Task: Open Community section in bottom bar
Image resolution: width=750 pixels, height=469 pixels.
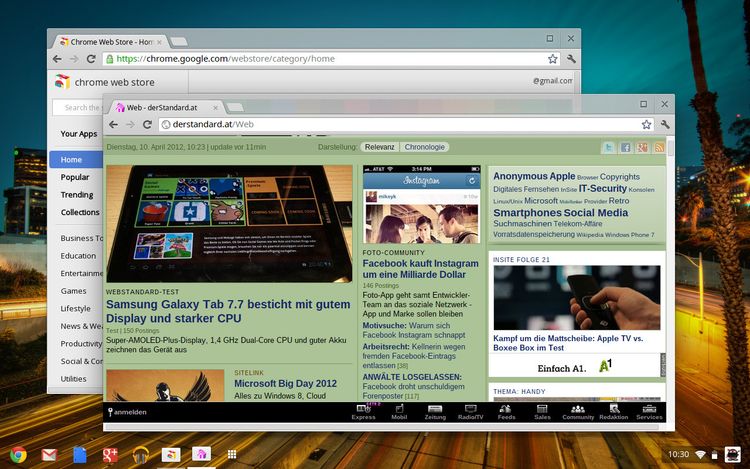Action: (x=577, y=411)
